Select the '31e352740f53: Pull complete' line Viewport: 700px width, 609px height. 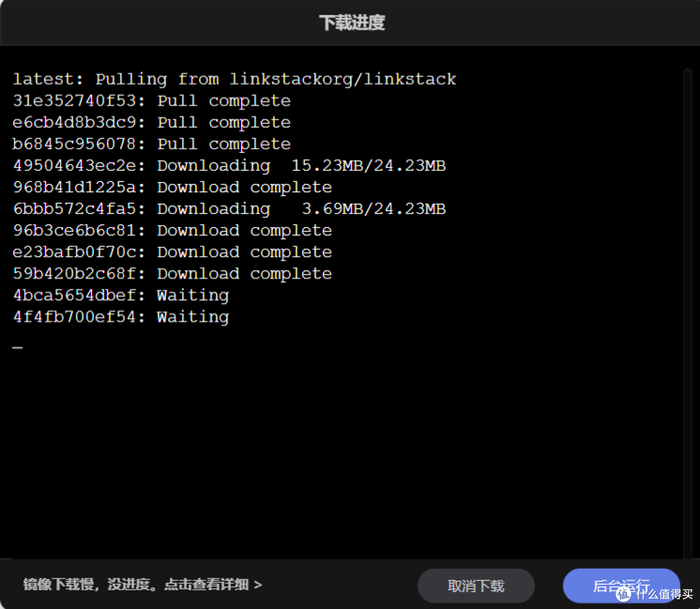pos(152,101)
